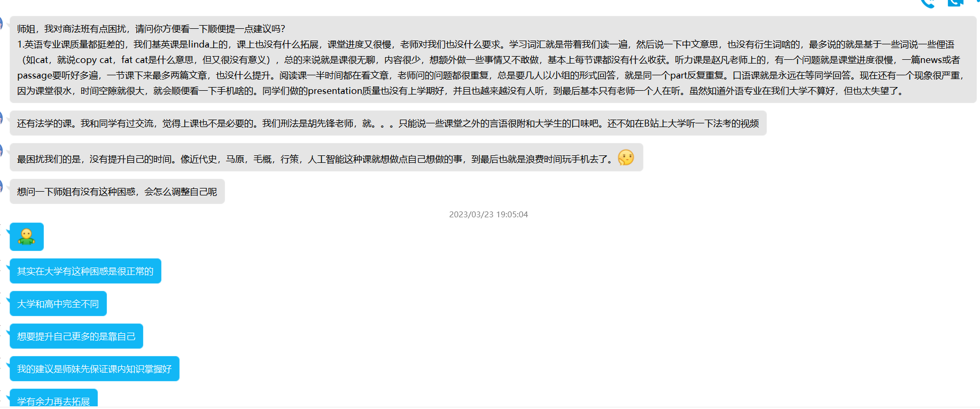Open the more options dots at top right
980x409 pixels.
pyautogui.click(x=977, y=2)
